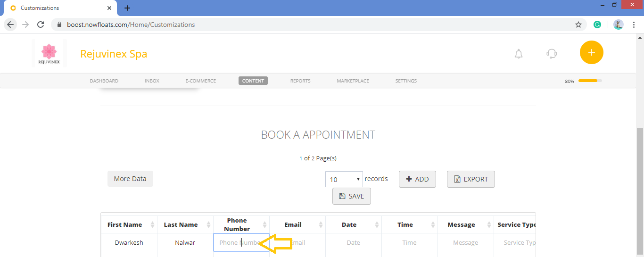Click the EXPORT button
The height and width of the screenshot is (257, 644).
[x=471, y=179]
